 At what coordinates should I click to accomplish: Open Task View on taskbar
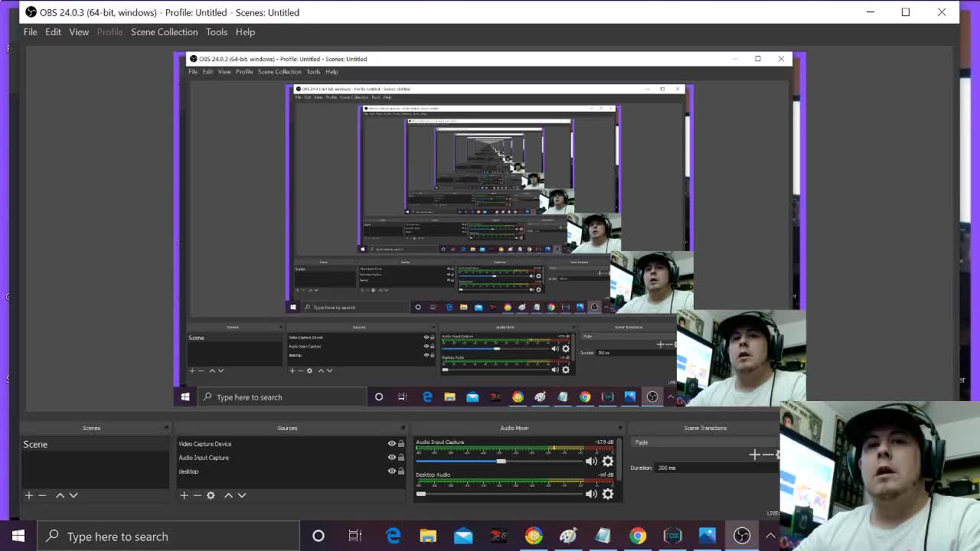354,536
